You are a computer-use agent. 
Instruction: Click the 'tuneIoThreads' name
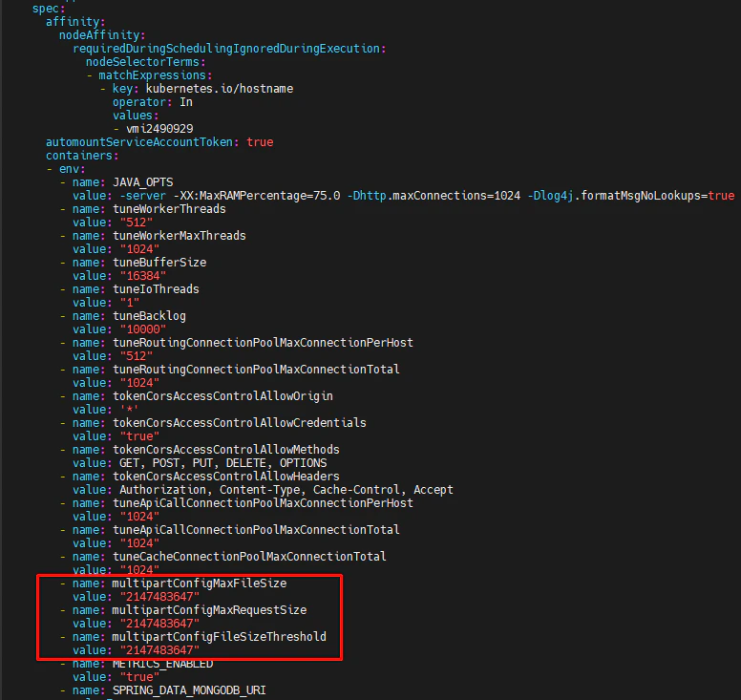tap(156, 289)
